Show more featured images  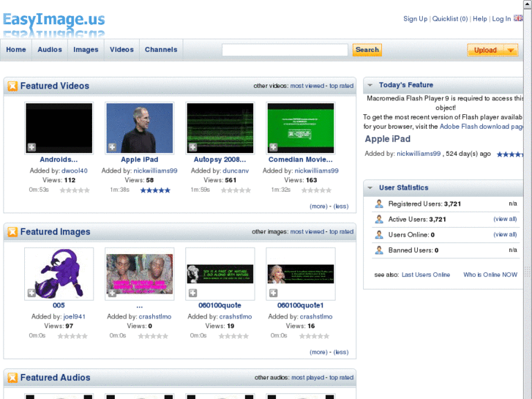[318, 352]
